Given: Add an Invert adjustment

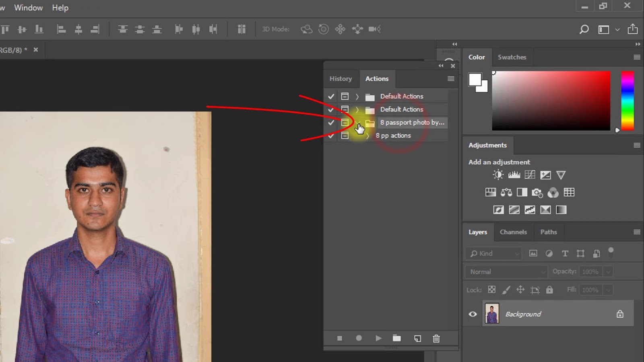Looking at the screenshot, I should coord(498,210).
